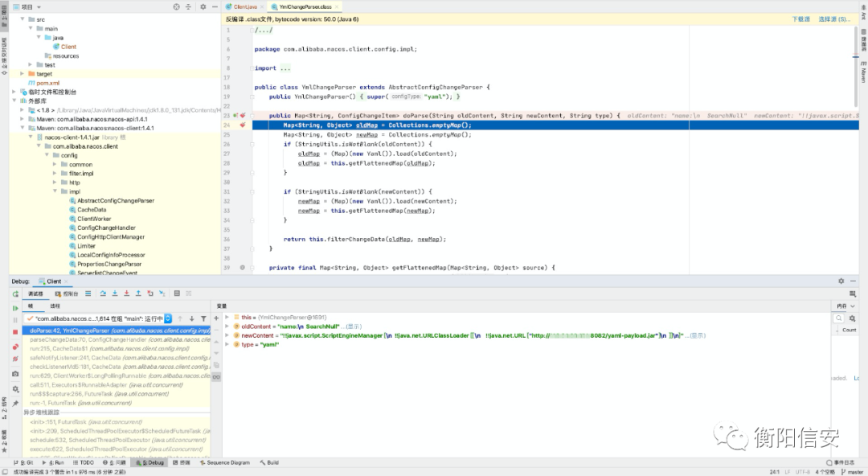The image size is (868, 476).
Task: Pin the debug tab with pin icon
Action: [15, 403]
